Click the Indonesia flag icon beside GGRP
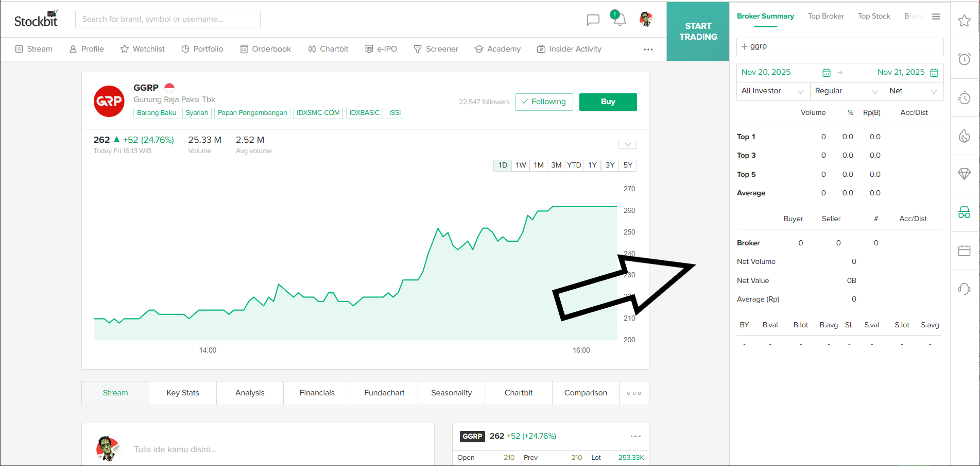Screen dimensions: 980x466 tap(169, 88)
